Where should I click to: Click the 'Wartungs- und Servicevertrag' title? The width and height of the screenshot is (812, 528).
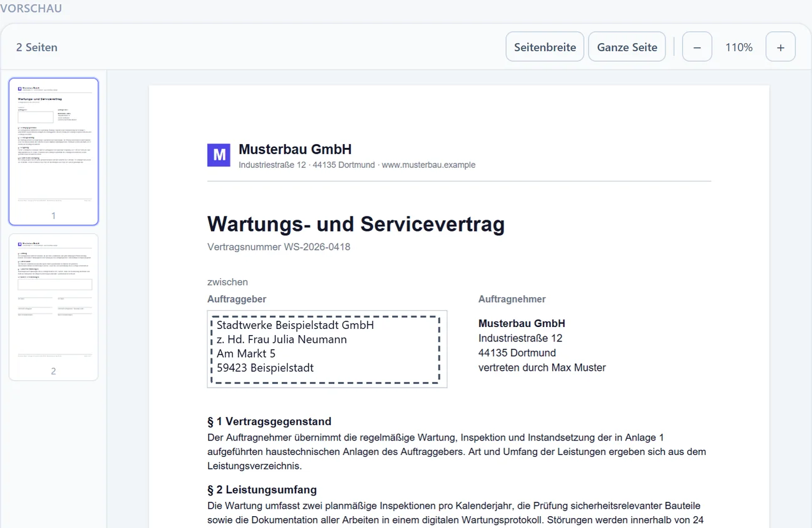coord(356,224)
